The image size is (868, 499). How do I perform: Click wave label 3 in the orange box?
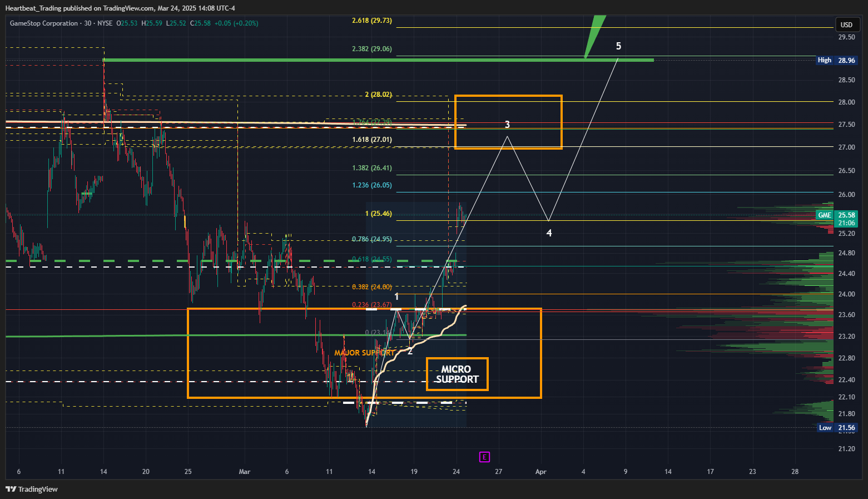pos(507,125)
